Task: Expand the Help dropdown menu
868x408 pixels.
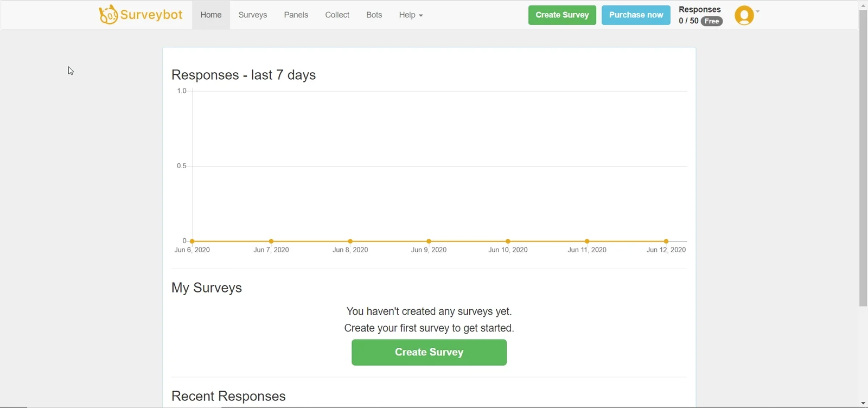Action: click(411, 15)
